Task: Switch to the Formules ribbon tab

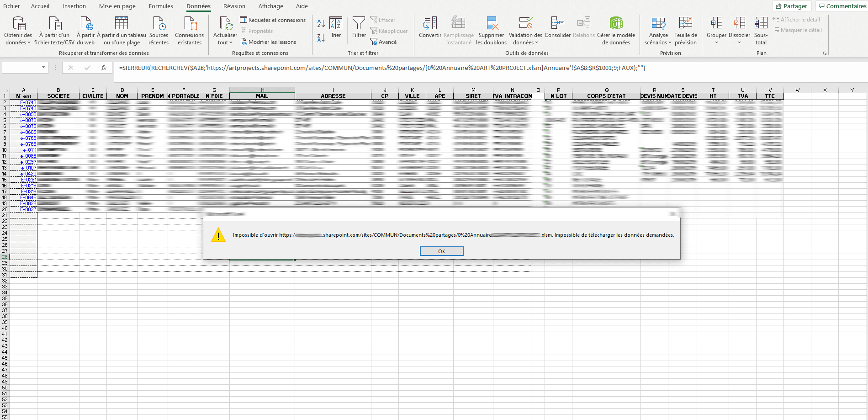Action: coord(161,6)
